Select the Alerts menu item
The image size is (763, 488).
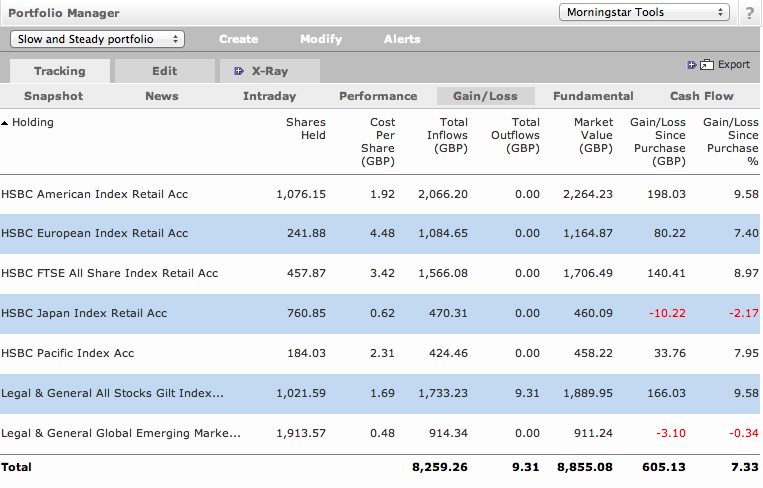402,39
